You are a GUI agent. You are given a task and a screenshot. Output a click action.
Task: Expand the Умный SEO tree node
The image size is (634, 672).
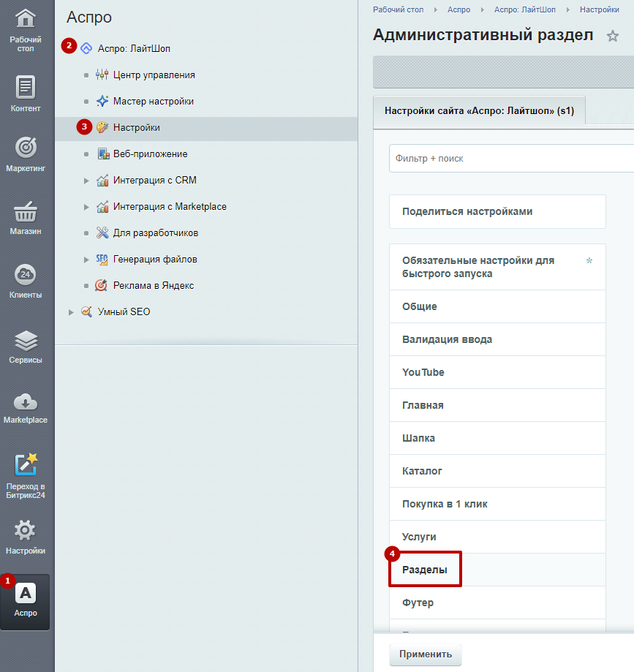pyautogui.click(x=71, y=312)
